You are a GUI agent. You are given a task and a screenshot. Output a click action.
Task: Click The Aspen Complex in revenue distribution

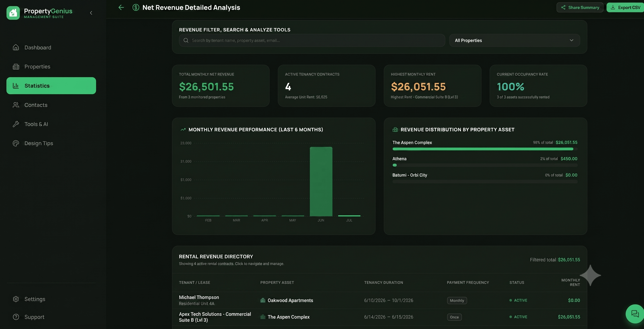point(412,143)
